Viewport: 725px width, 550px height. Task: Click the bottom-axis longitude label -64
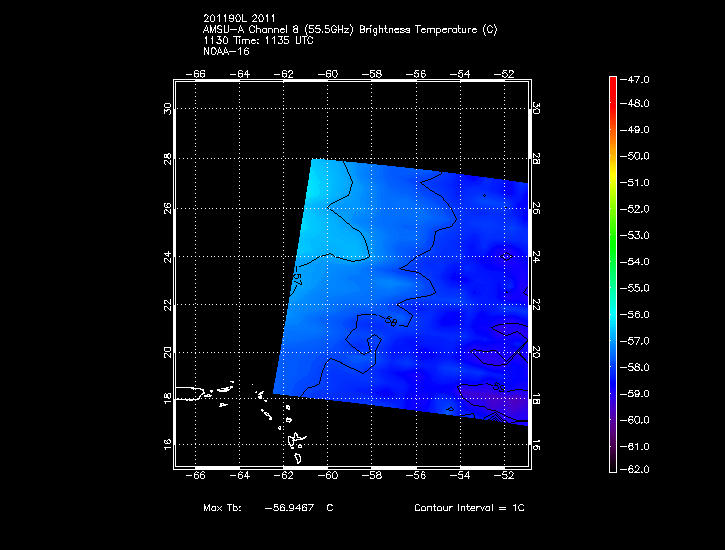pyautogui.click(x=240, y=476)
